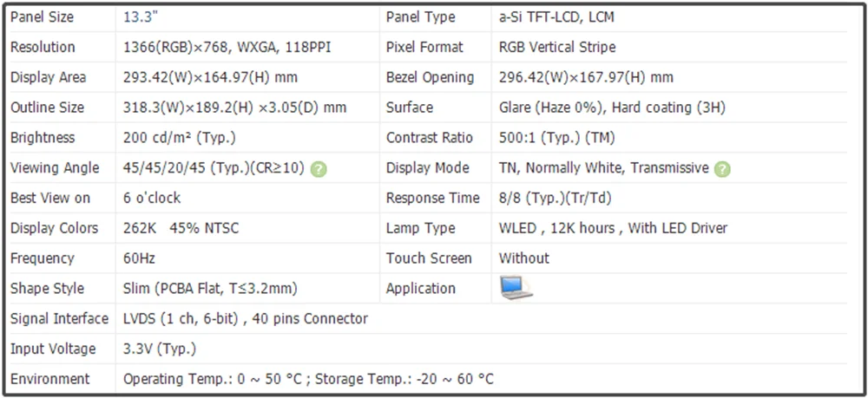868x398 pixels.
Task: Click the 200 cd/m² brightness value
Action: click(179, 138)
